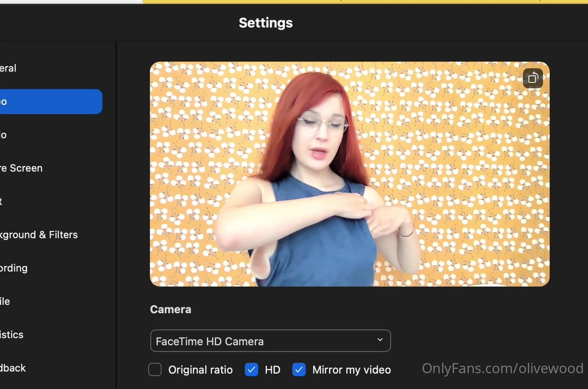This screenshot has width=588, height=389.
Task: Open the Profile settings section
Action: (x=5, y=302)
